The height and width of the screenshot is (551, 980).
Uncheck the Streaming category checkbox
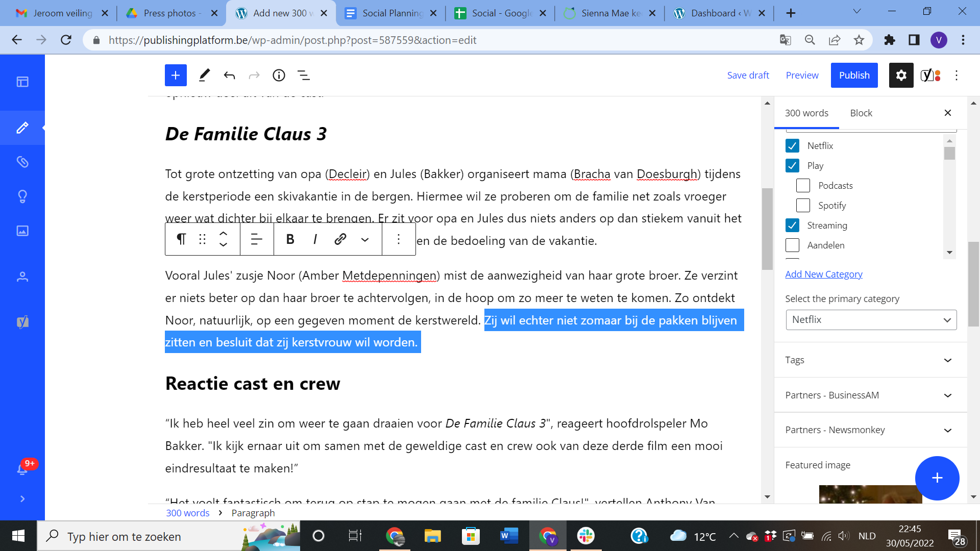tap(792, 226)
